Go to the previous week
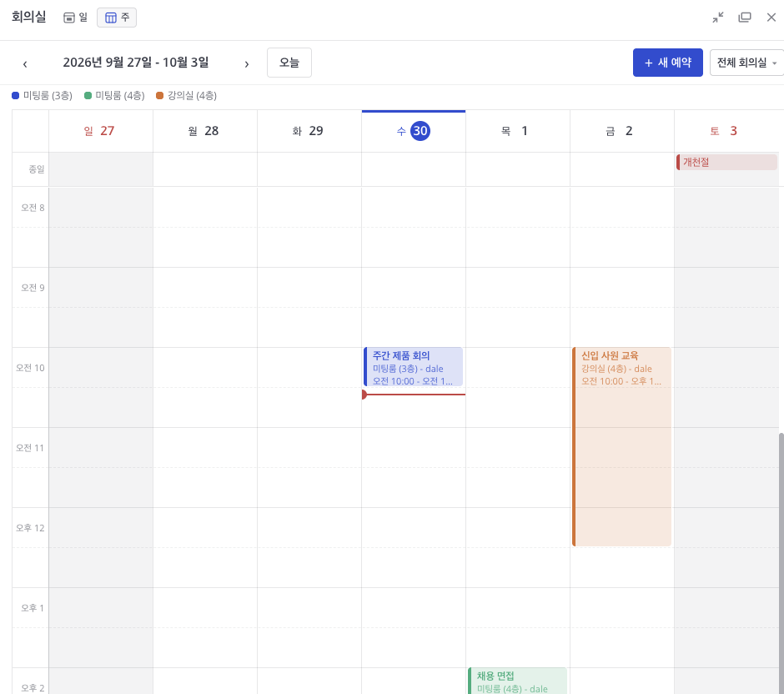This screenshot has height=694, width=784. point(25,63)
